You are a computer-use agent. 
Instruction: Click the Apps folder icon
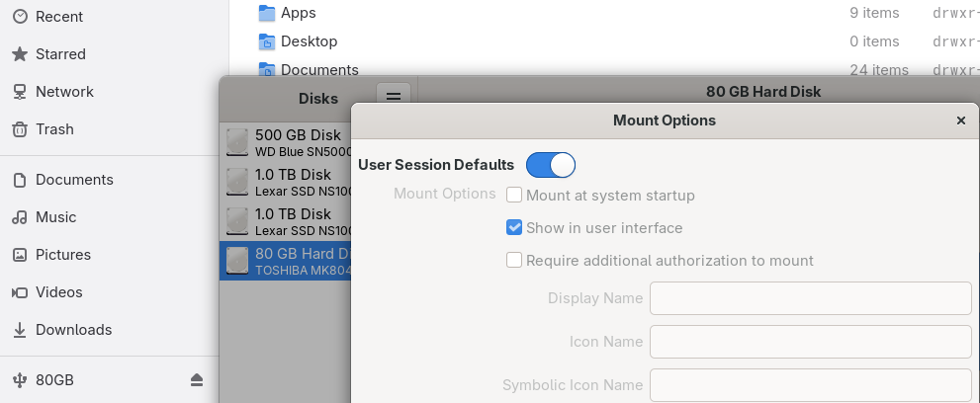pos(267,13)
